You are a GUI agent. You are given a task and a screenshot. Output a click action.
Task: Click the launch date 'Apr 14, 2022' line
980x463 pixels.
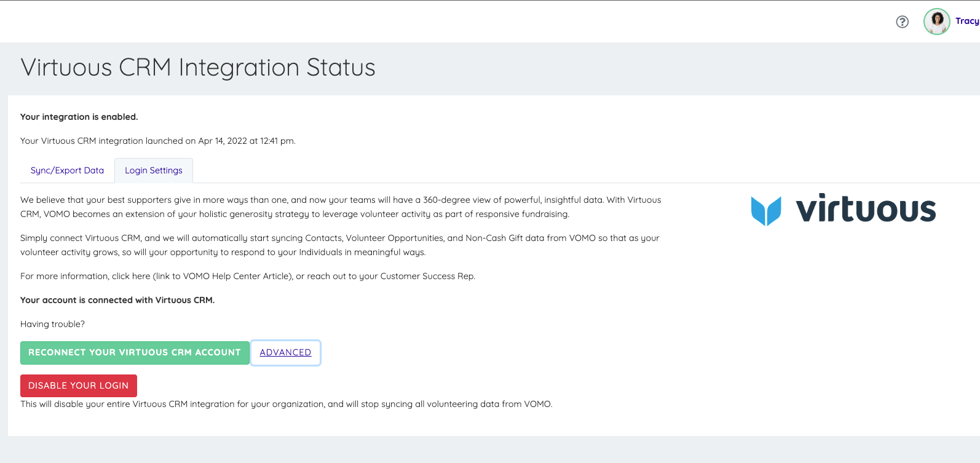coord(158,141)
